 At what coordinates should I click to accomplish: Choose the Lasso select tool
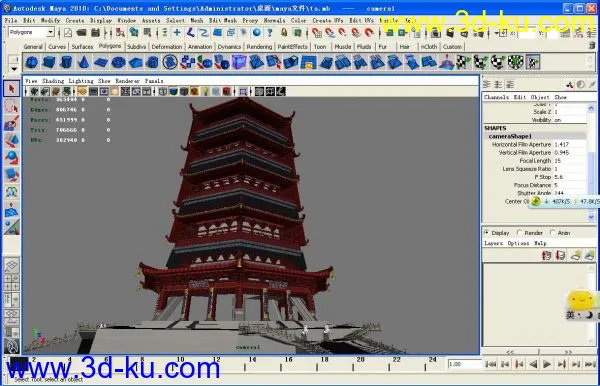pos(11,106)
